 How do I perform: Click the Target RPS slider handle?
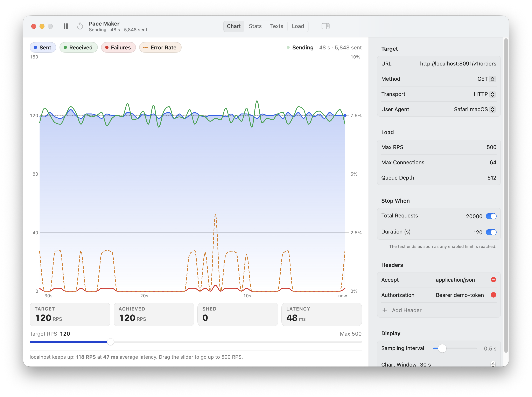[x=110, y=341]
